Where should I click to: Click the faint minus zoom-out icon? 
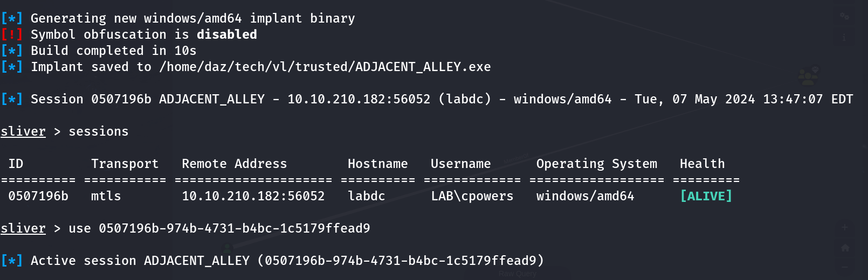coord(845,267)
